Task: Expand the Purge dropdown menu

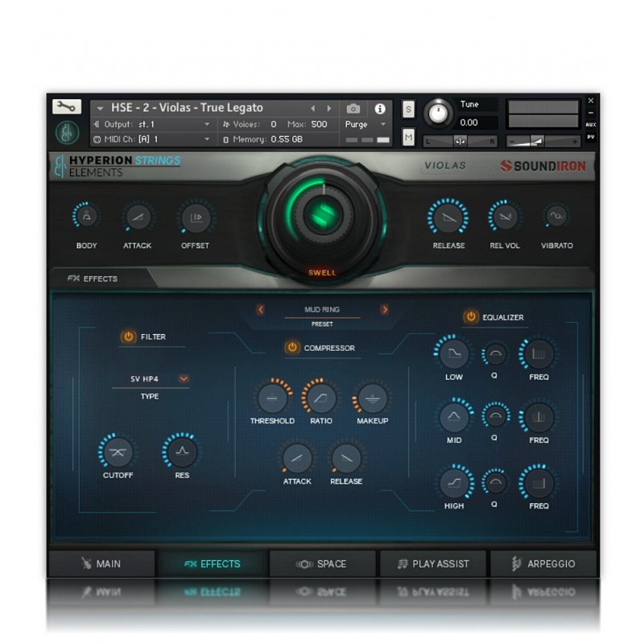Action: 383,125
